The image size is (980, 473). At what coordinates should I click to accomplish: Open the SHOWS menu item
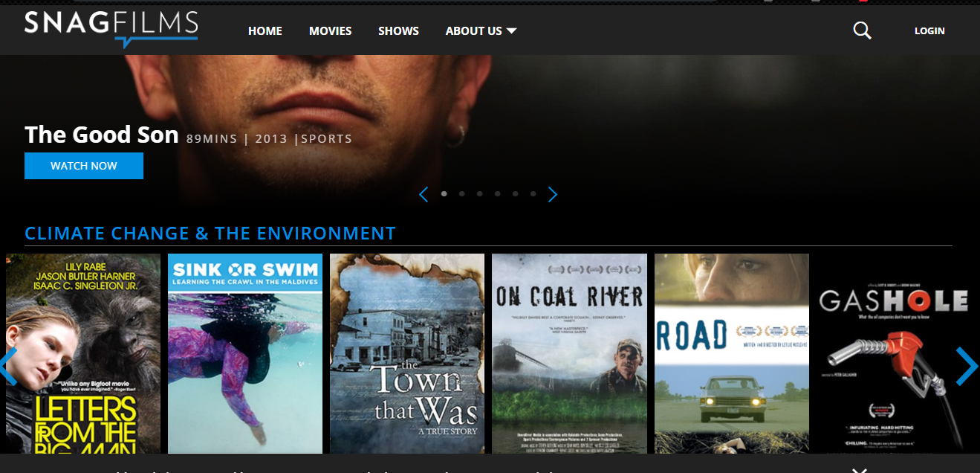click(398, 31)
